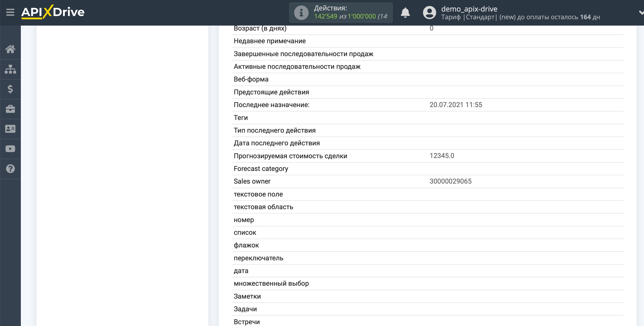
Task: Expand the account dropdown chevron
Action: [x=641, y=12]
